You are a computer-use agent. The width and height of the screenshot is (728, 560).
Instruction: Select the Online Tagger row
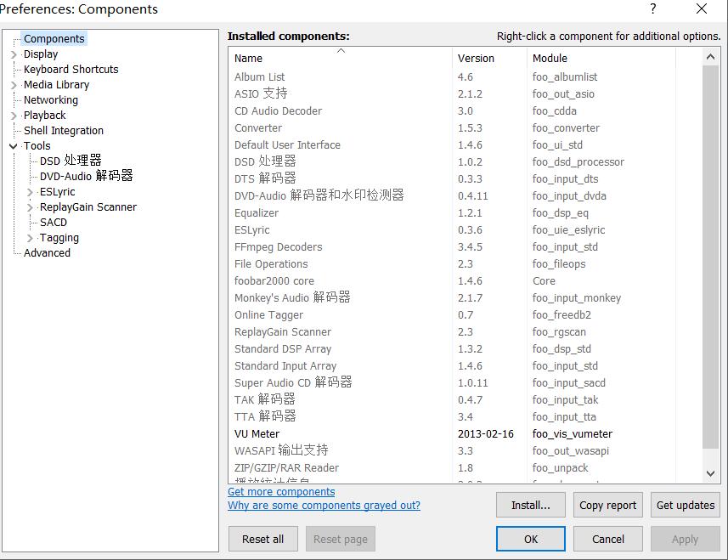coord(466,315)
